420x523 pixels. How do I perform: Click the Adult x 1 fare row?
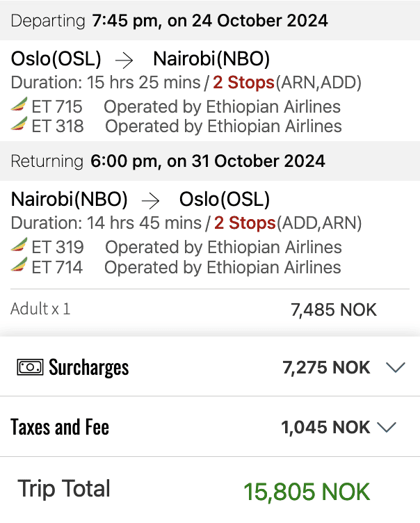pyautogui.click(x=40, y=309)
